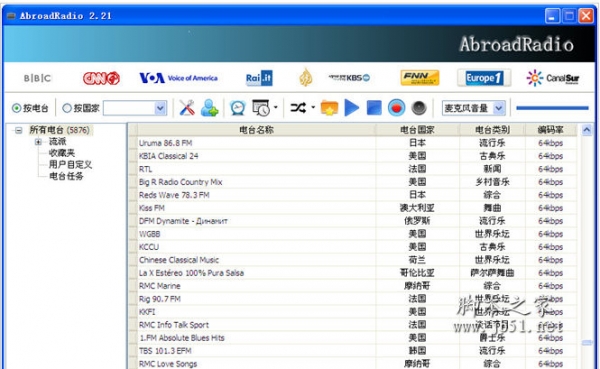Open the scheduled task icon dropdown arrow
Viewport: 600px width, 369px height.
point(276,108)
